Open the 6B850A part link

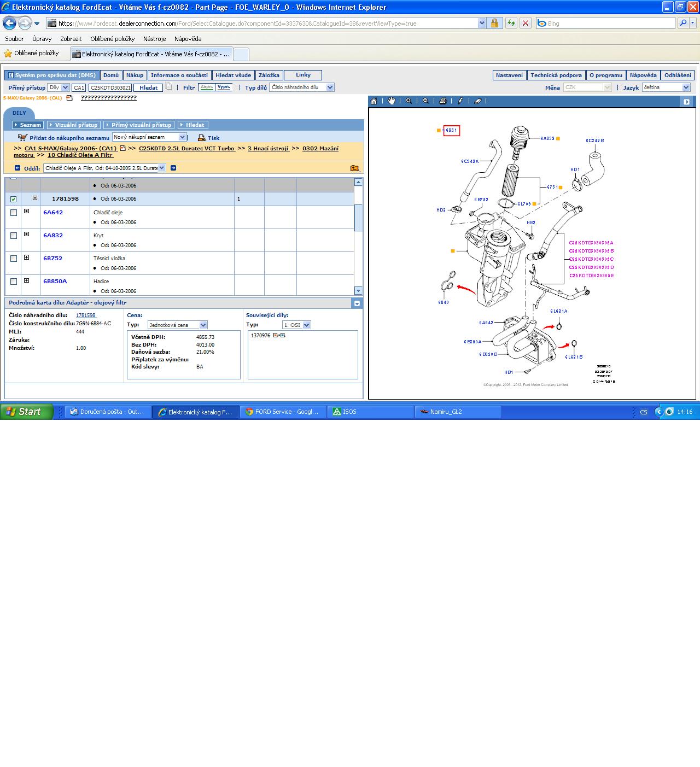[x=55, y=282]
